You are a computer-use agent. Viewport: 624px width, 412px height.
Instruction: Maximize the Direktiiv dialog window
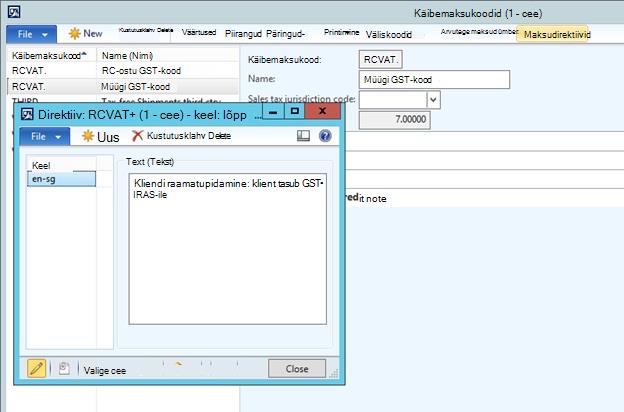pos(294,111)
